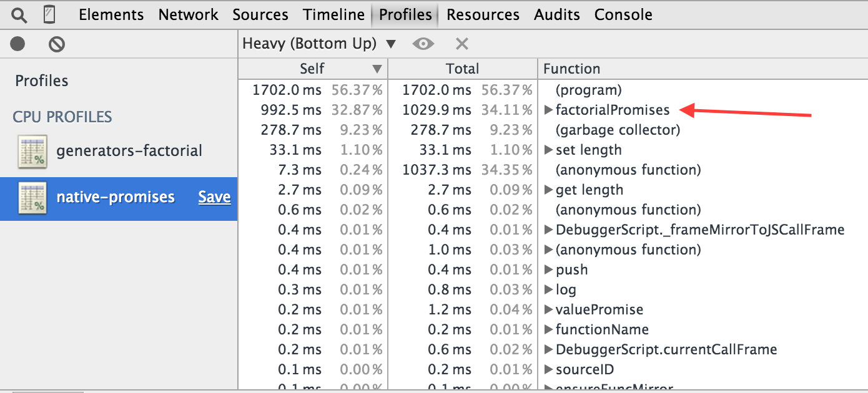Sort by the Function column header

pyautogui.click(x=703, y=69)
